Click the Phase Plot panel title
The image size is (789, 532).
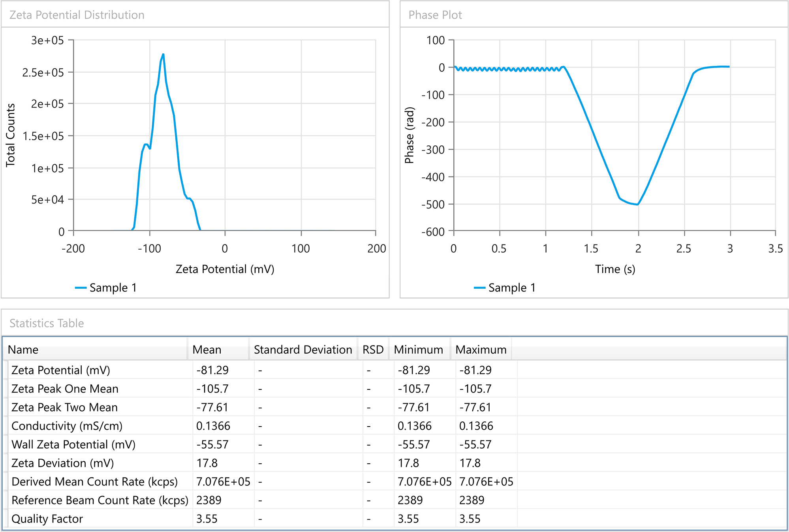coord(435,15)
